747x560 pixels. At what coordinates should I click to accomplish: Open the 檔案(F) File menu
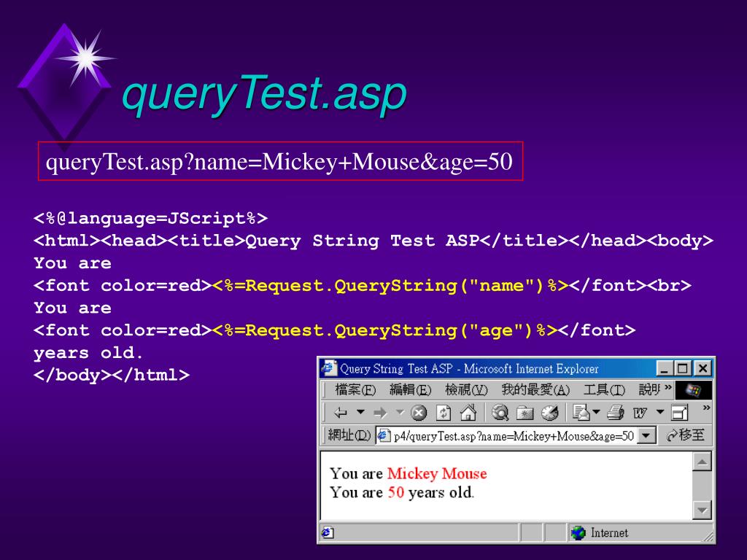point(355,390)
